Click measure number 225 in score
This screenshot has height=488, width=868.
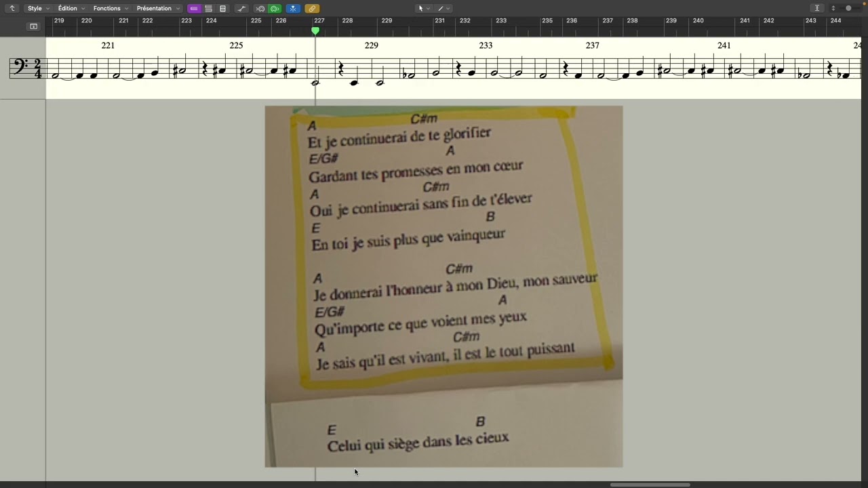click(x=236, y=45)
